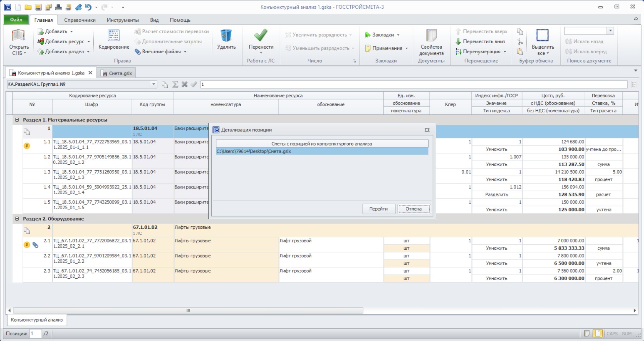Switch to the Смета.gslx document tab

tap(117, 73)
